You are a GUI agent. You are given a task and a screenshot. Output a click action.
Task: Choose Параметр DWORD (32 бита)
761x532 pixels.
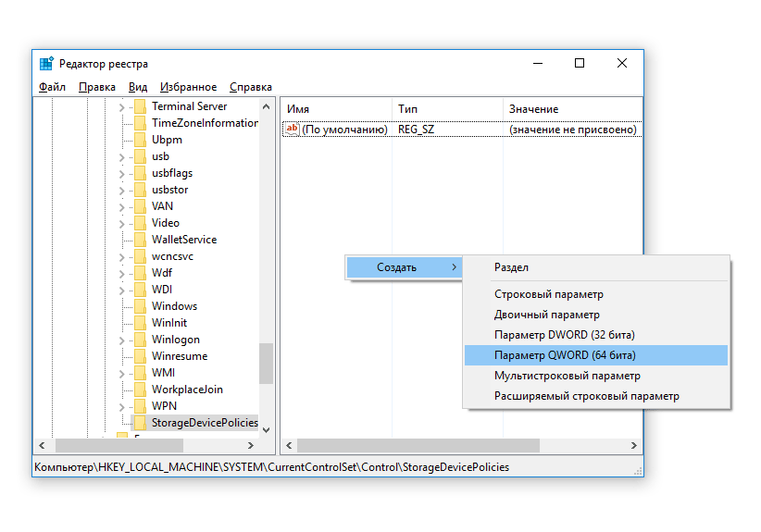pos(564,335)
